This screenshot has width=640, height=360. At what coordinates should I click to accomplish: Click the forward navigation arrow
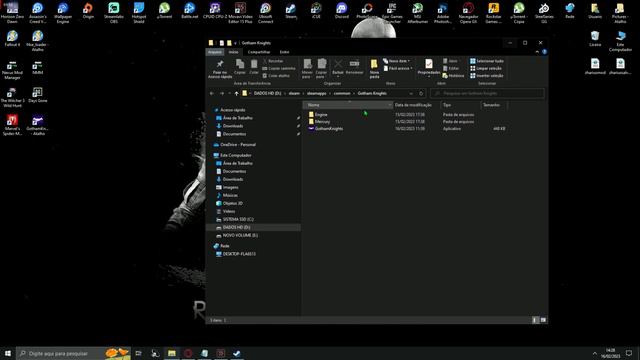pyautogui.click(x=222, y=93)
